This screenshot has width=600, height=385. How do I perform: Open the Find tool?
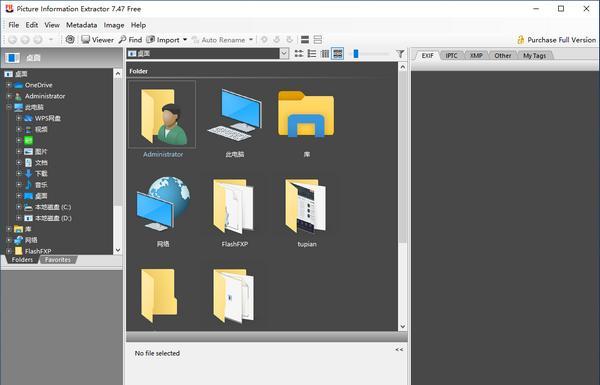(130, 39)
